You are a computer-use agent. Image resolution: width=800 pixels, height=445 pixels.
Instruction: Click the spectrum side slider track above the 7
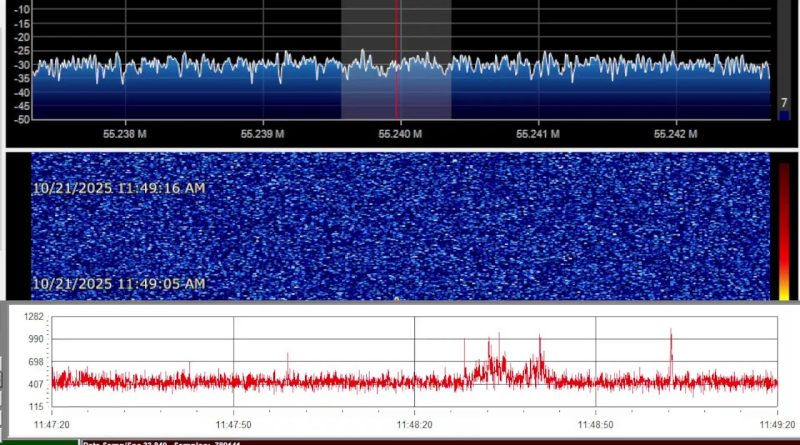coord(784,50)
